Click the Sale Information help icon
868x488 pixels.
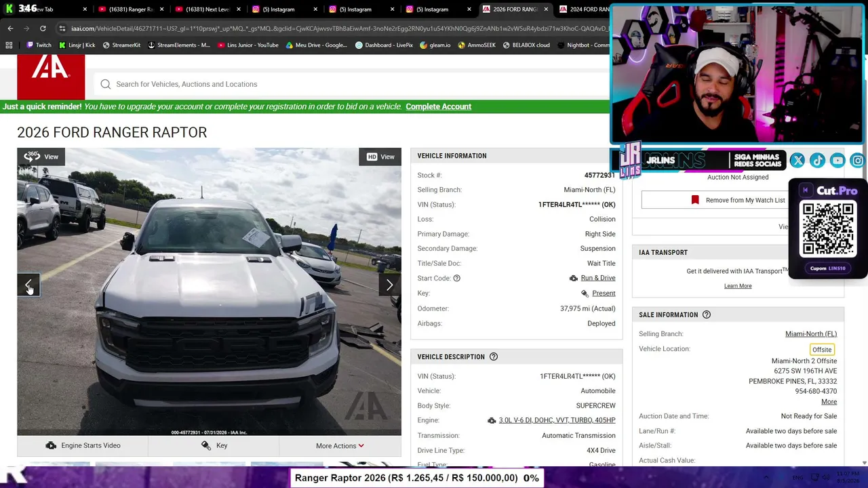click(707, 314)
